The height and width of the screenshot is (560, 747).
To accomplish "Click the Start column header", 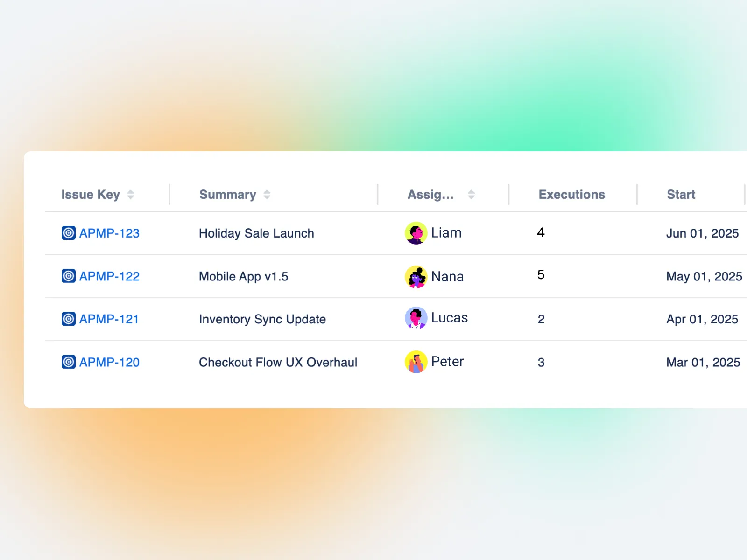I will (x=681, y=195).
